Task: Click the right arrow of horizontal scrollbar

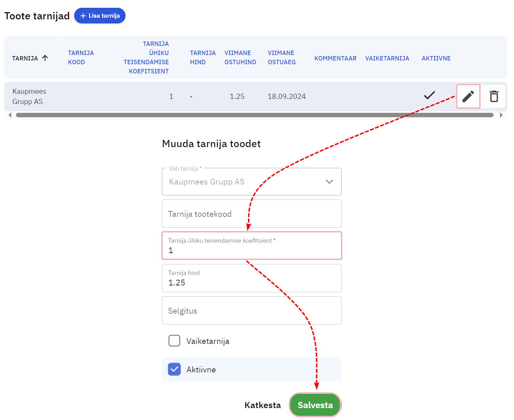Action: coord(501,115)
